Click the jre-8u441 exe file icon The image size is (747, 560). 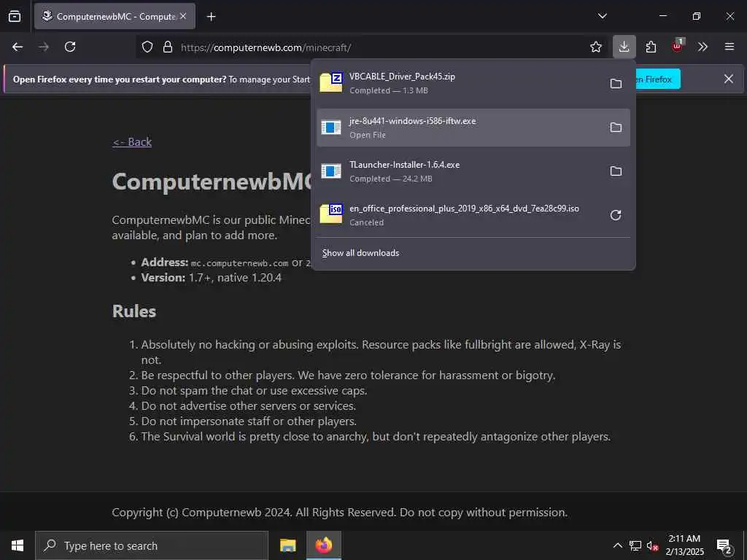point(331,127)
